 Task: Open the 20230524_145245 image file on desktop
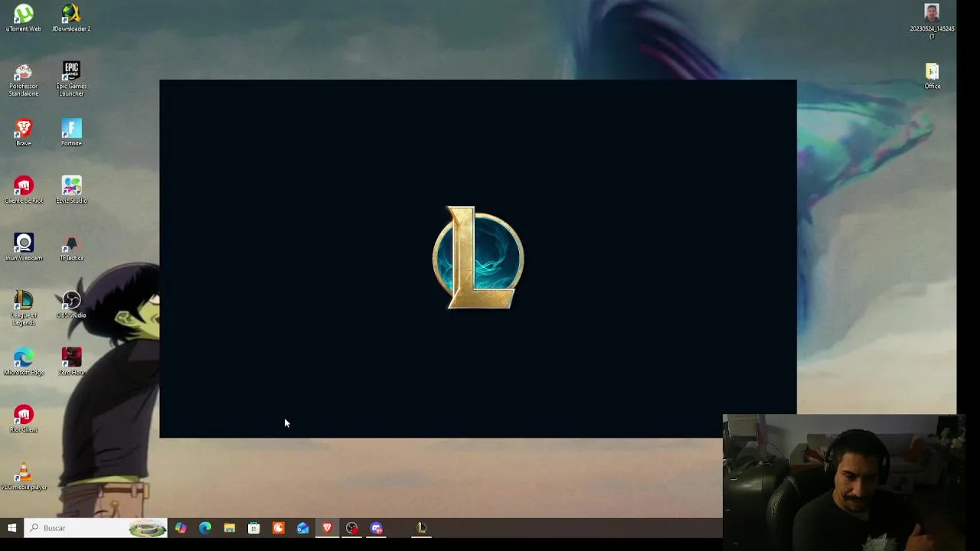point(932,21)
